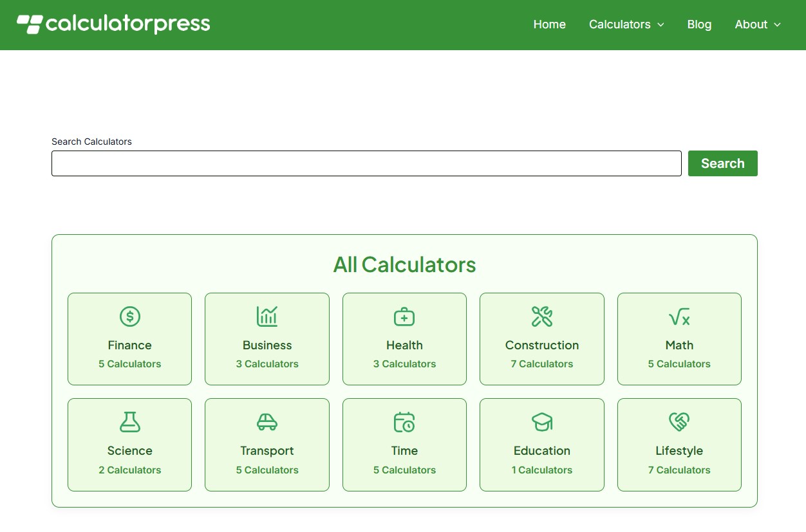The height and width of the screenshot is (532, 806).
Task: Click the Business bar chart icon
Action: [267, 316]
